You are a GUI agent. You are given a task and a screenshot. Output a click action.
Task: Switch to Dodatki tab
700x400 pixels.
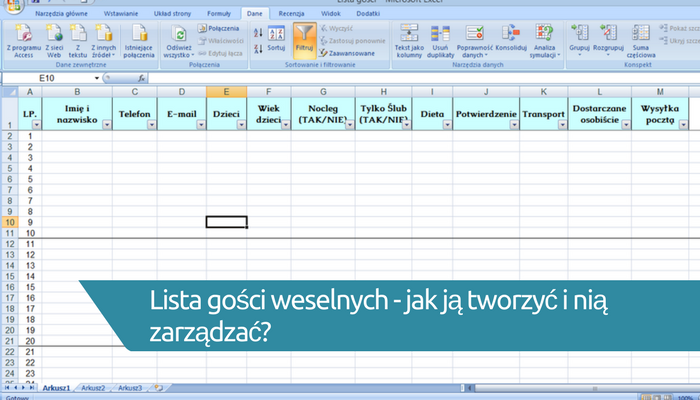pos(368,13)
